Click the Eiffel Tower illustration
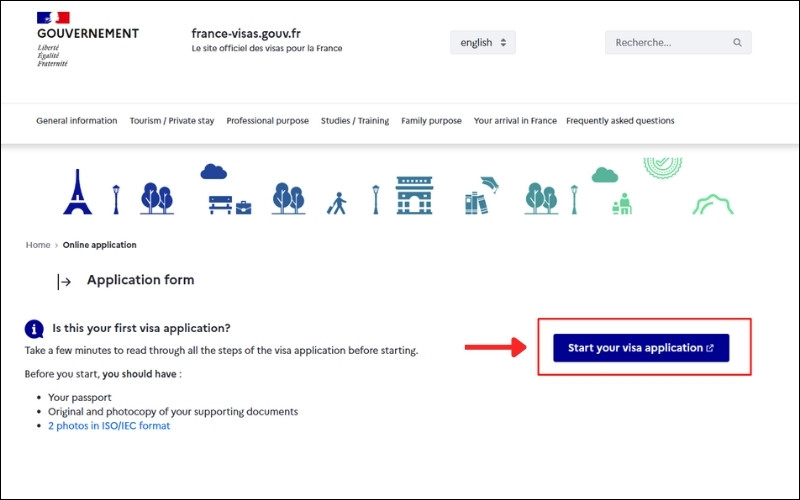 [77, 192]
